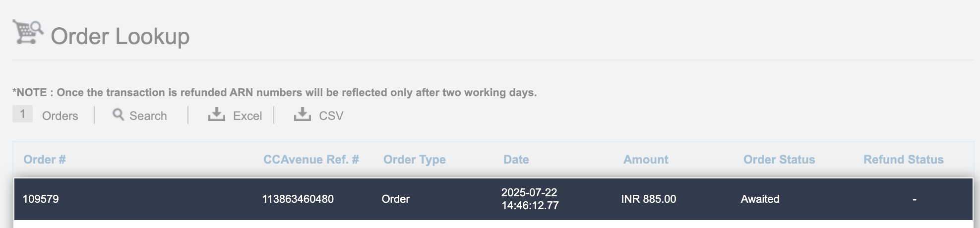Sort by Refund Status column header
Image resolution: width=980 pixels, height=228 pixels.
[x=903, y=160]
